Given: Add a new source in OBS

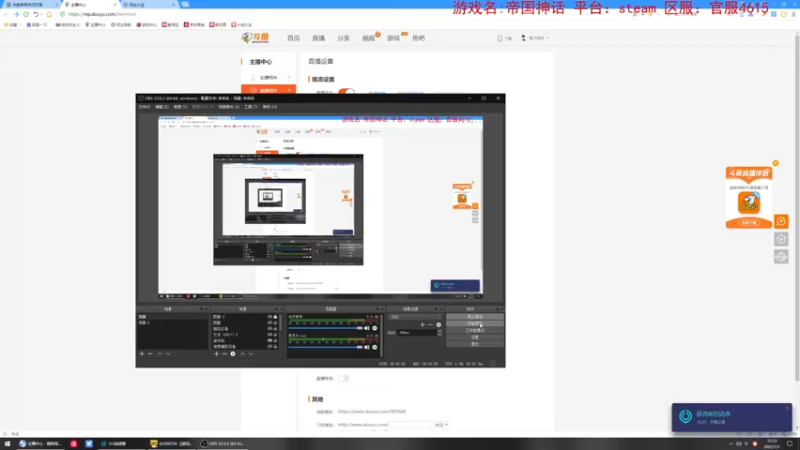Looking at the screenshot, I should pyautogui.click(x=216, y=354).
